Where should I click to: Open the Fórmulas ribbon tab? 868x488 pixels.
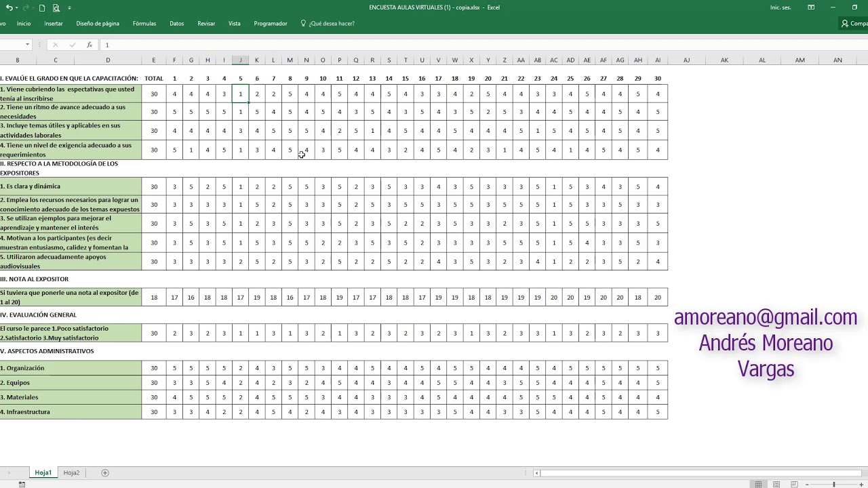[x=144, y=23]
